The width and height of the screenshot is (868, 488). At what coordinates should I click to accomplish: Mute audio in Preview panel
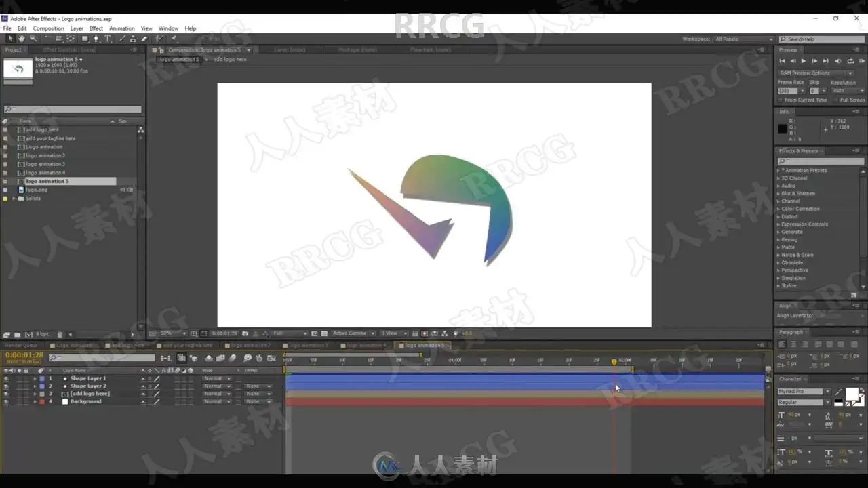pos(839,61)
